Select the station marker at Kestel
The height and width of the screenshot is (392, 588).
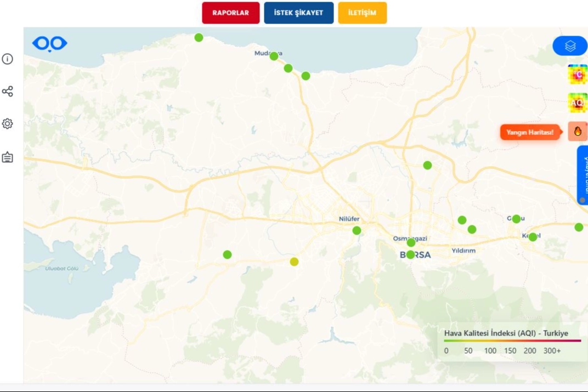click(533, 237)
